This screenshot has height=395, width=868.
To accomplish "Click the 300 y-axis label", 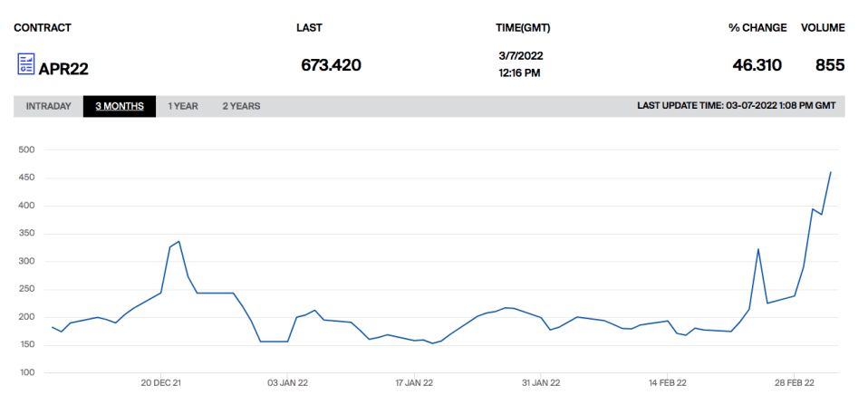I will point(26,262).
